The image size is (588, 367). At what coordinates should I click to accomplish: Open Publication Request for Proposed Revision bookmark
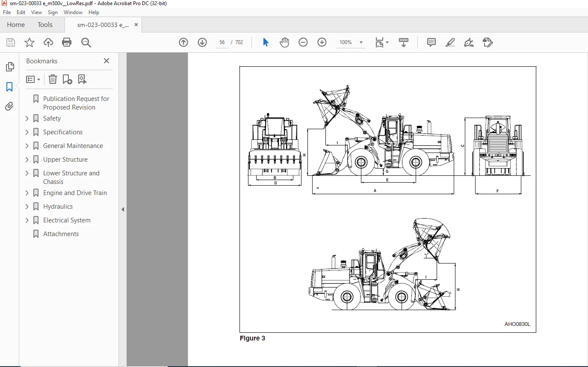click(x=76, y=103)
